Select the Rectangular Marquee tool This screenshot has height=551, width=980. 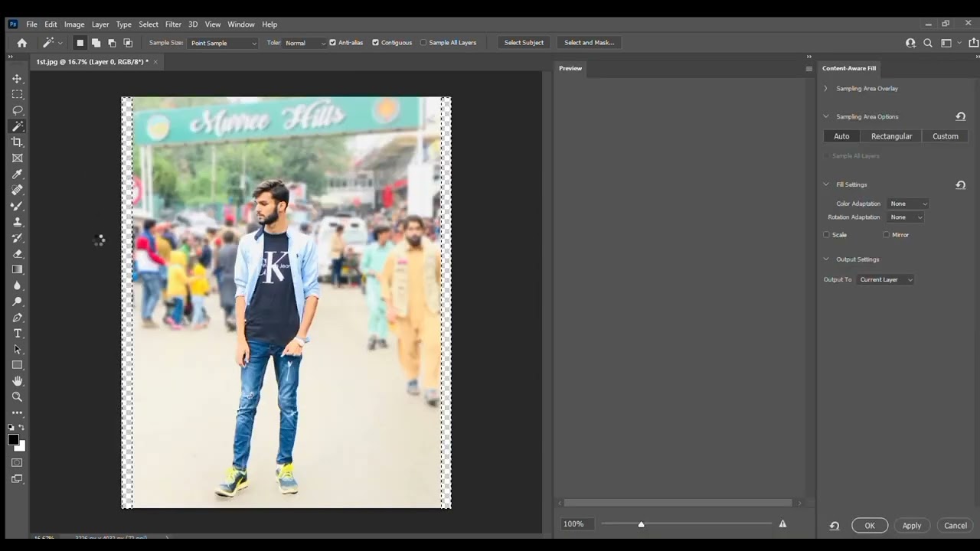[17, 94]
